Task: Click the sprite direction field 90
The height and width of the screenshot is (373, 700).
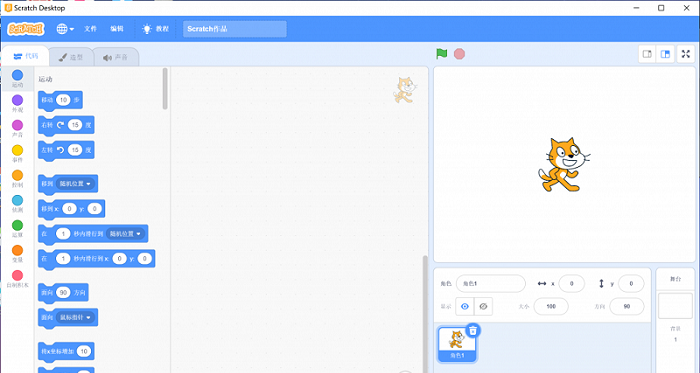Action: 627,307
